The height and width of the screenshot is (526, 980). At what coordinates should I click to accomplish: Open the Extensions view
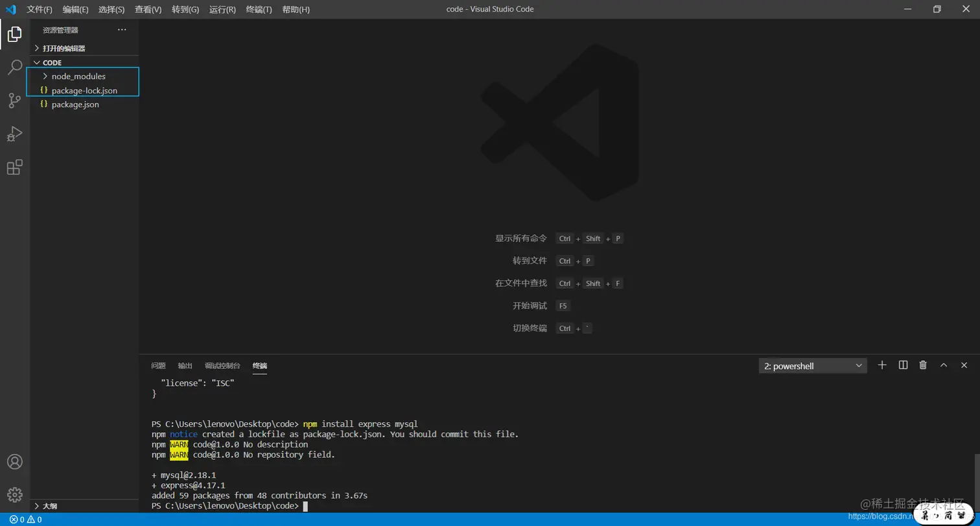click(x=14, y=167)
